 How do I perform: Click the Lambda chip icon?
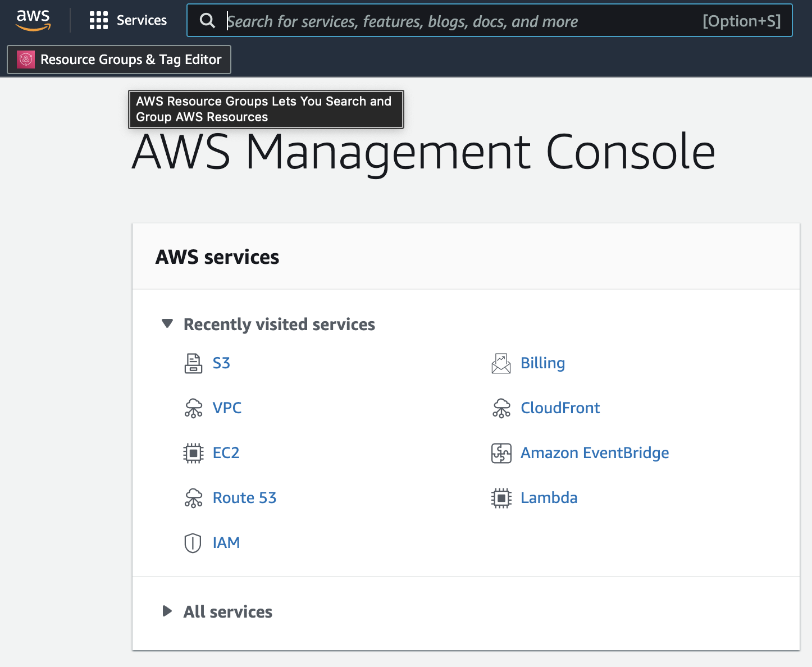501,498
